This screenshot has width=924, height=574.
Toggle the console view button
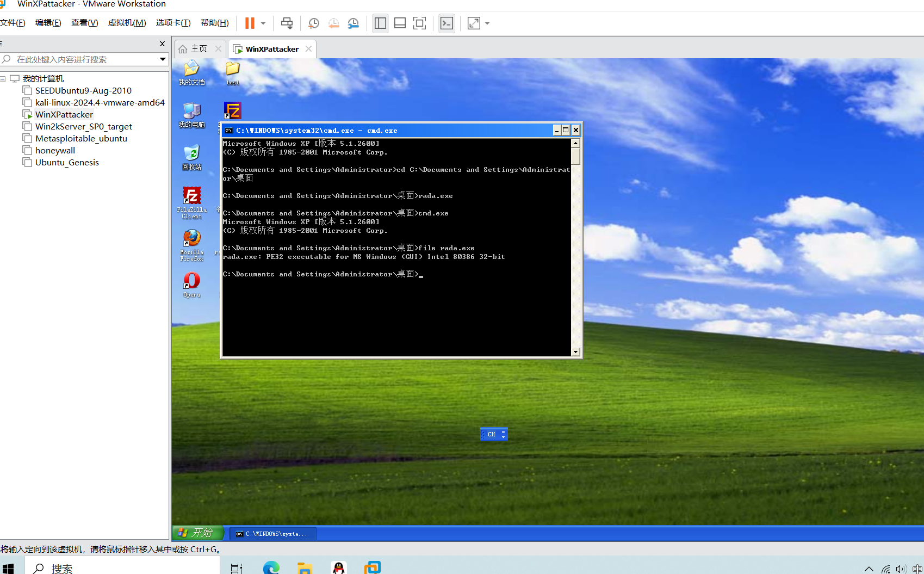pos(447,23)
